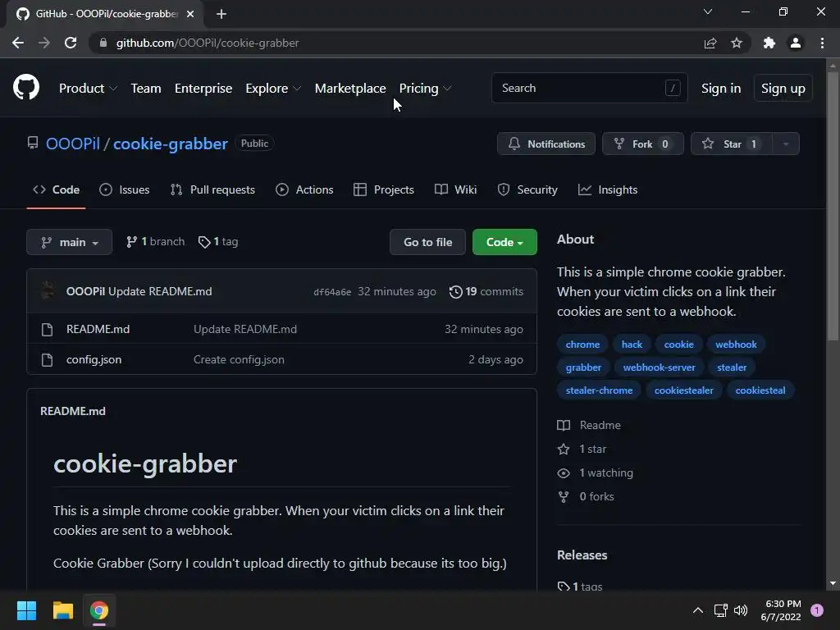Click the Notifications button
The height and width of the screenshot is (630, 840).
click(546, 144)
